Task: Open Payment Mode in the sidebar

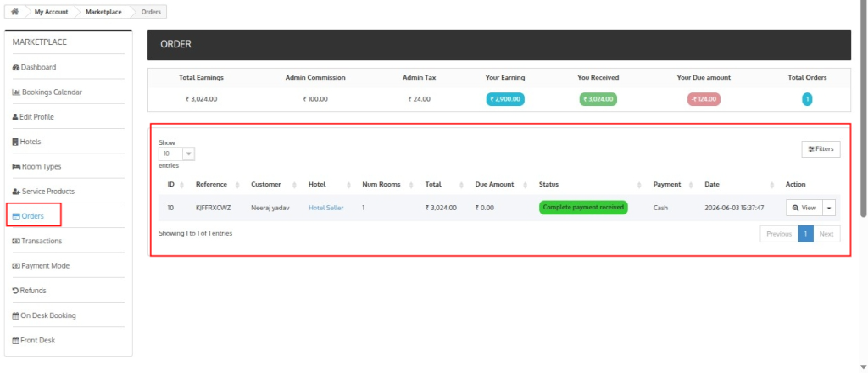Action: [41, 265]
